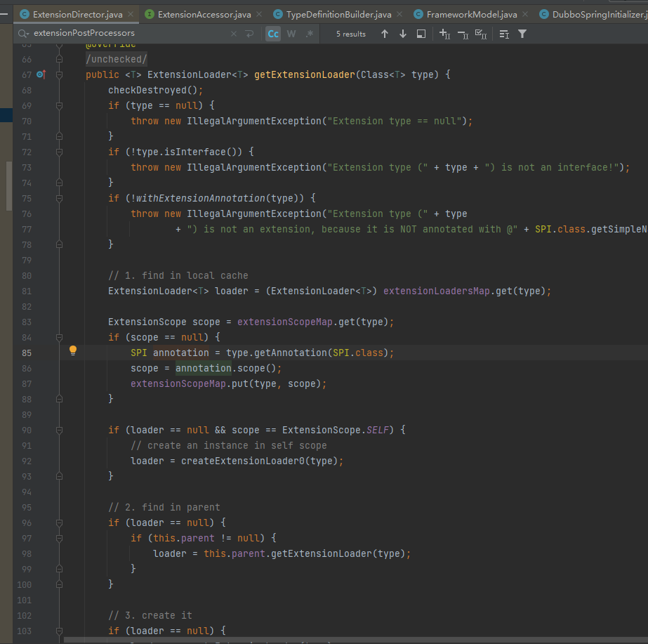Click the "// 2. find in parent" comment
Screen dimensions: 648x644
click(164, 507)
